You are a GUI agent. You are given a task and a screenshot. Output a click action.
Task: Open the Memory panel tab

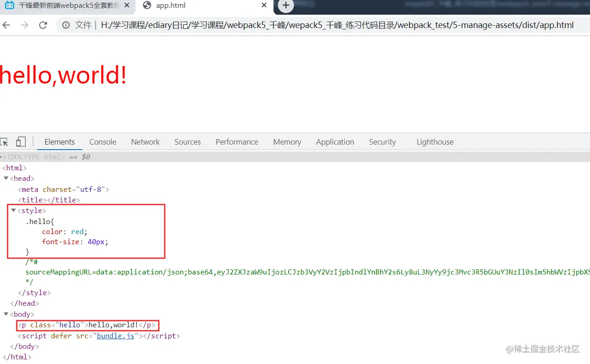(x=287, y=142)
